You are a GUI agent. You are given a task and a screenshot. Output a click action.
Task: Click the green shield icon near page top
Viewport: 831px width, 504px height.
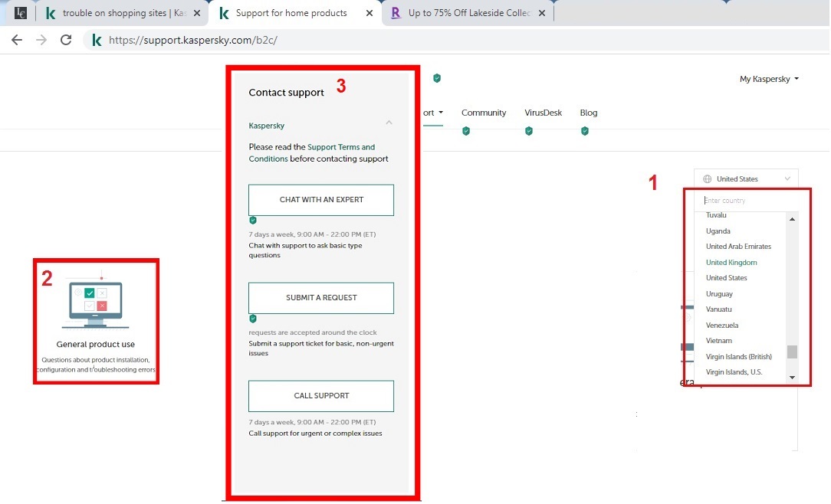[x=437, y=78]
